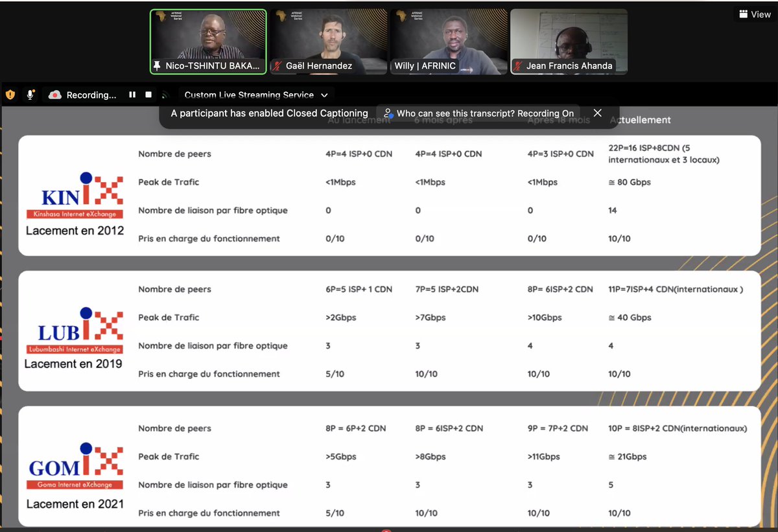Image resolution: width=778 pixels, height=532 pixels.
Task: Click LUBIX '8P= 6ISP+2 CDN' cell
Action: point(560,289)
